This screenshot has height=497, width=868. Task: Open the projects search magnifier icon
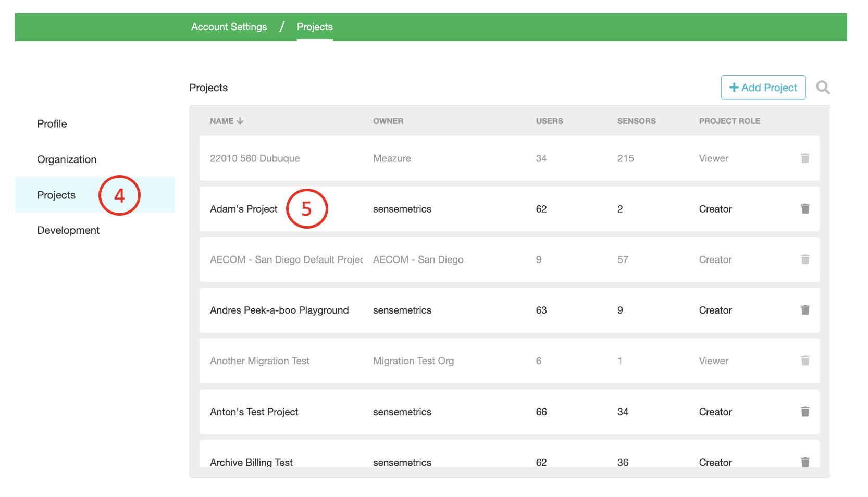click(823, 88)
